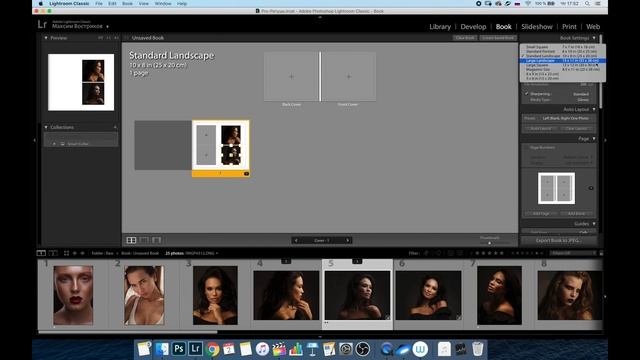Toggle the Sharpening checkbox

[x=527, y=94]
